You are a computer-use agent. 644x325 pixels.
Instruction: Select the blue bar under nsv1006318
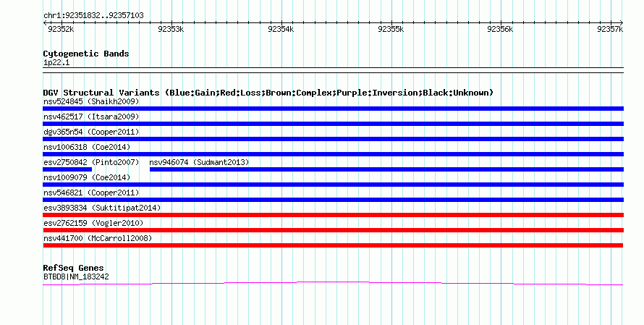[333, 154]
